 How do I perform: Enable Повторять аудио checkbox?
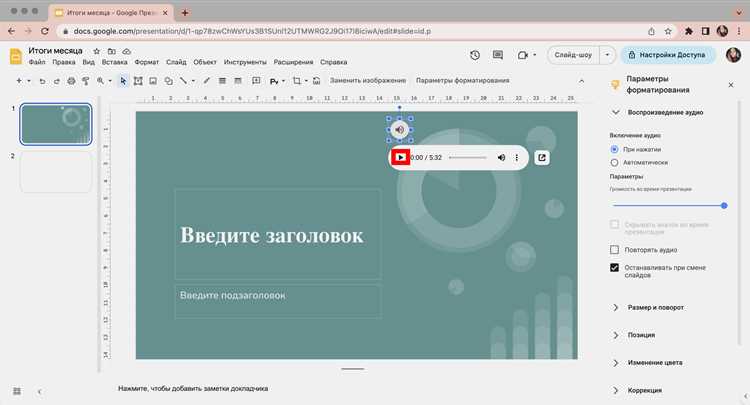[615, 250]
